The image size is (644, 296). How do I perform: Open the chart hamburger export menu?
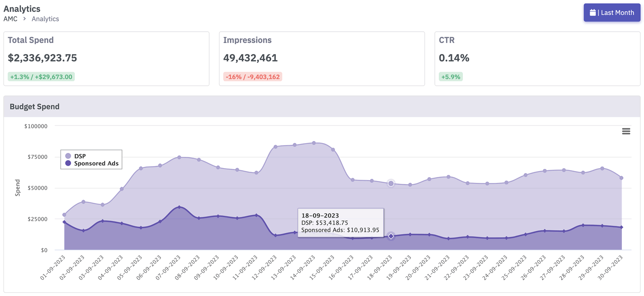tap(626, 131)
